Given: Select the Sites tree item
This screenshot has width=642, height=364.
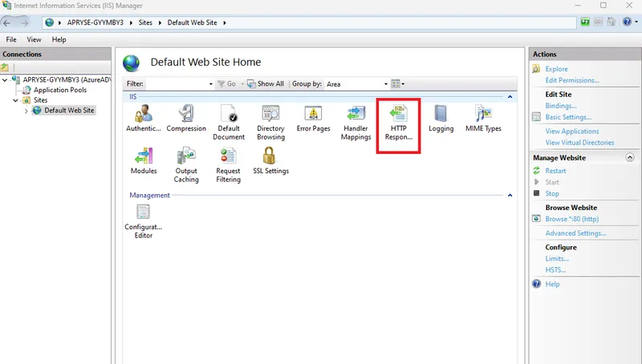Looking at the screenshot, I should pyautogui.click(x=41, y=100).
